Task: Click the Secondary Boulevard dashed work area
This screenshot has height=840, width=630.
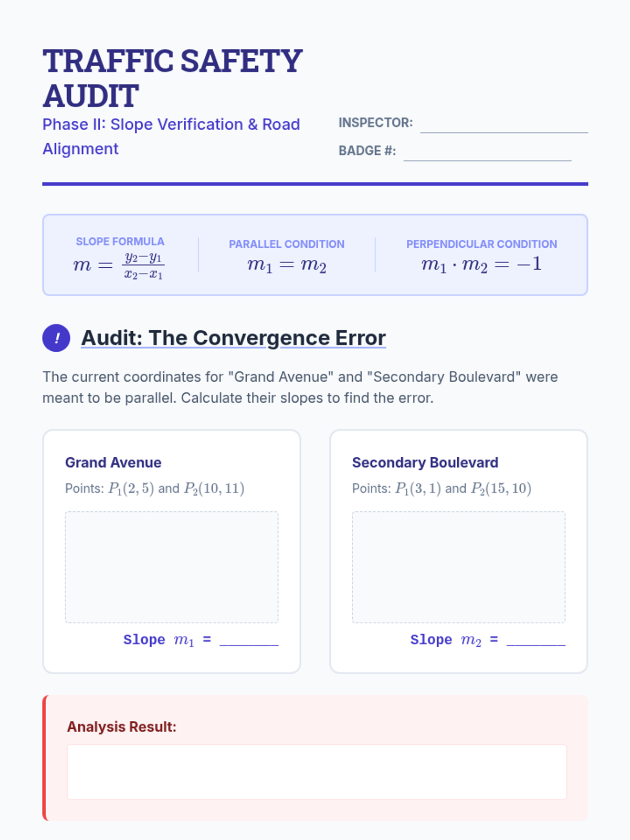Action: (459, 567)
